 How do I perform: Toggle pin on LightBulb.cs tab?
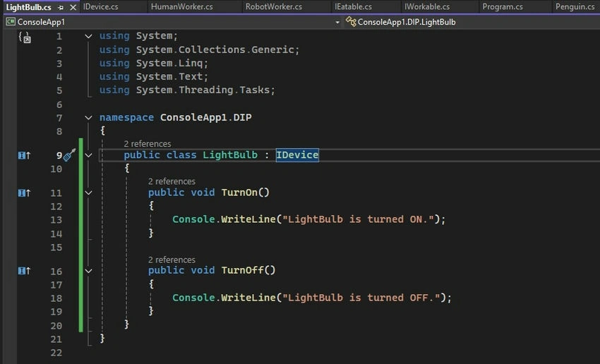pos(61,7)
